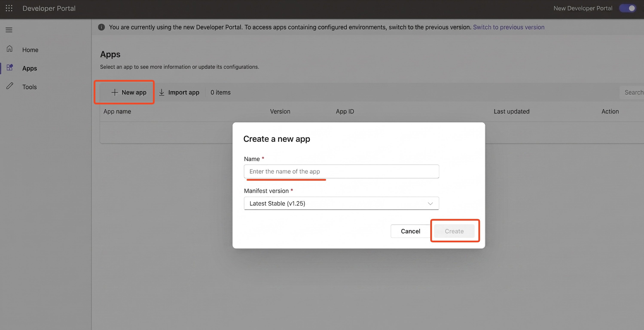Click the Create a new app heading
Screen dimensions: 644x330
(277, 139)
